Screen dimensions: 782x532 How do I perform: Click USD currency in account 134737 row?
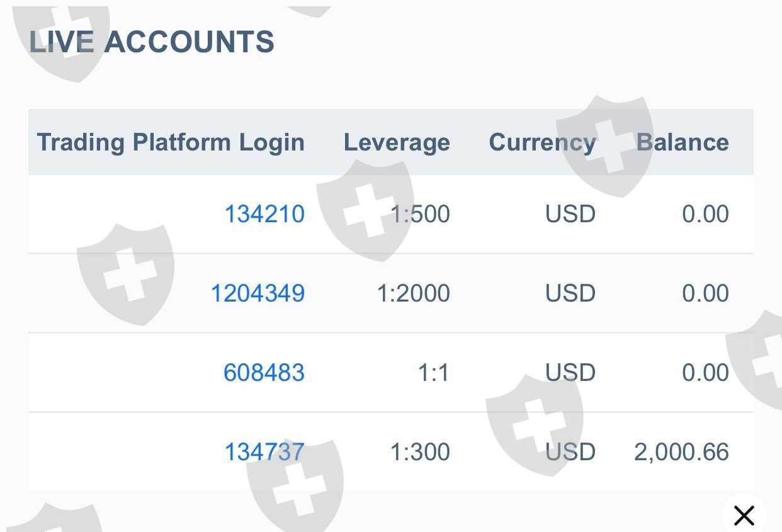pos(570,452)
